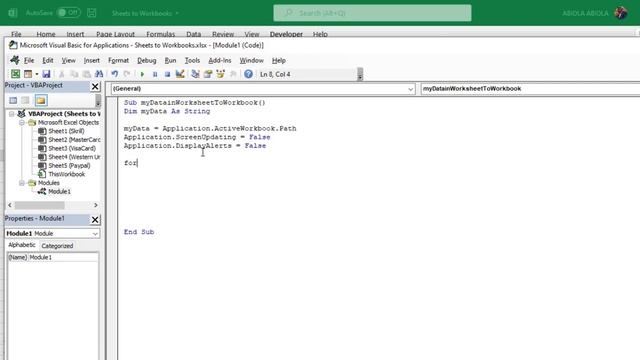Viewport: 640px width, 360px height.
Task: Open the Project Explorer toolbar icon
Action: (196, 74)
